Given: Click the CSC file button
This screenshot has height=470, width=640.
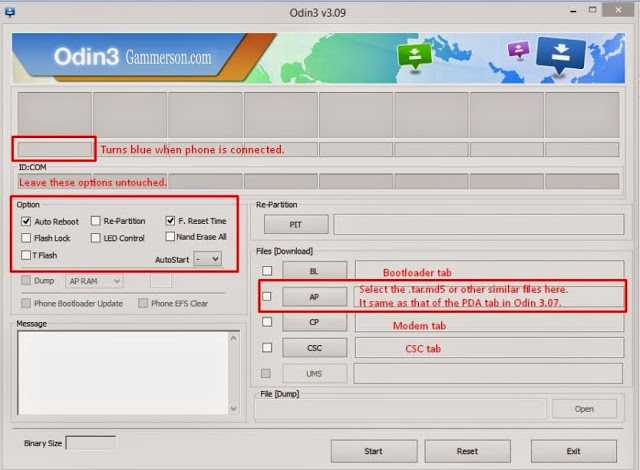Looking at the screenshot, I should pyautogui.click(x=314, y=348).
